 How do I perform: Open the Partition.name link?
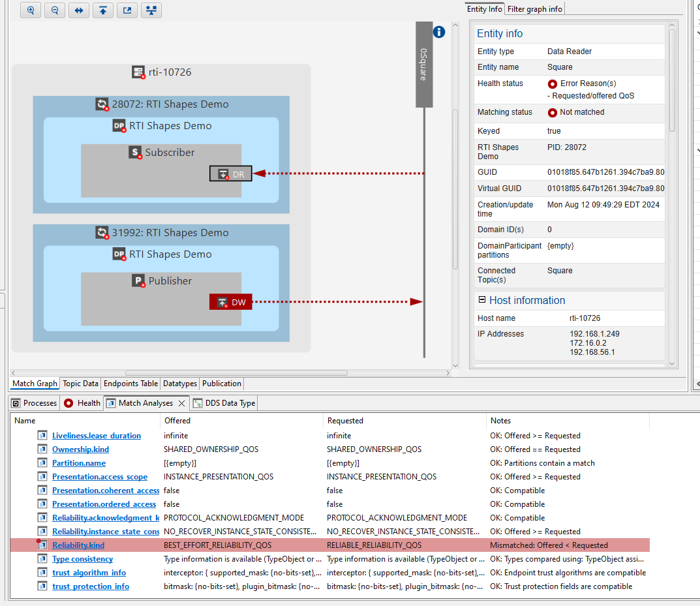click(79, 463)
